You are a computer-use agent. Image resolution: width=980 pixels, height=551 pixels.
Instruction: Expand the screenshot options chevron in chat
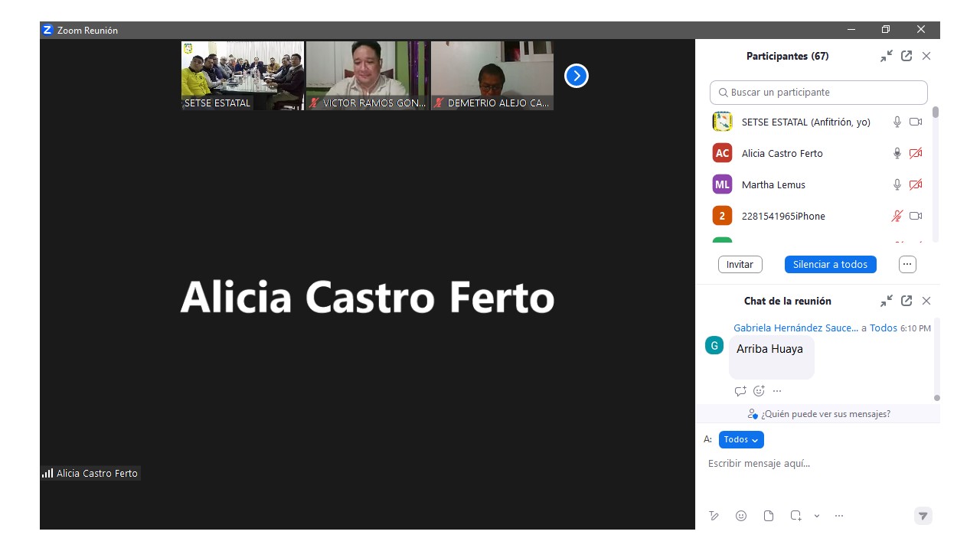pos(817,516)
